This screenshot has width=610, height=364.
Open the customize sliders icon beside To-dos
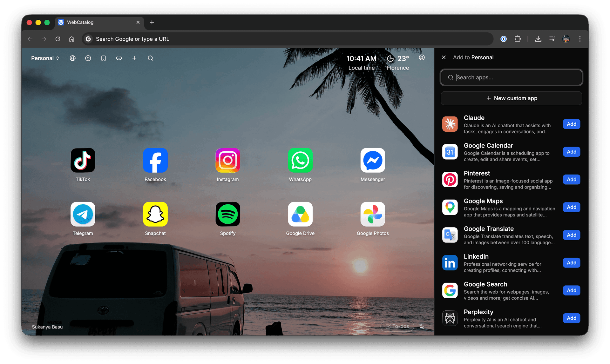(x=422, y=326)
